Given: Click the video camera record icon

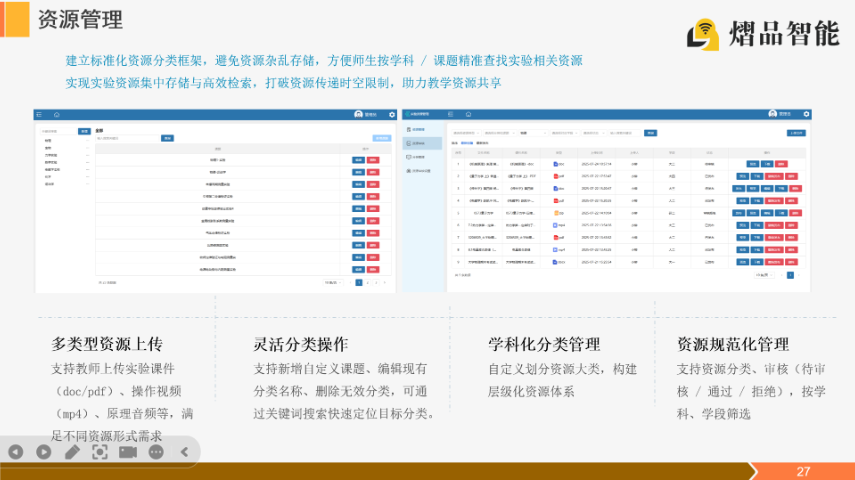Looking at the screenshot, I should pos(127,452).
